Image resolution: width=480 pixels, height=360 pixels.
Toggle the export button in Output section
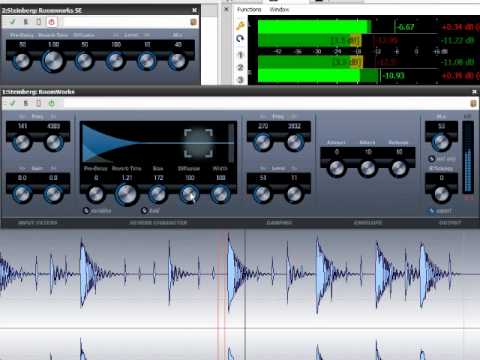pyautogui.click(x=432, y=211)
